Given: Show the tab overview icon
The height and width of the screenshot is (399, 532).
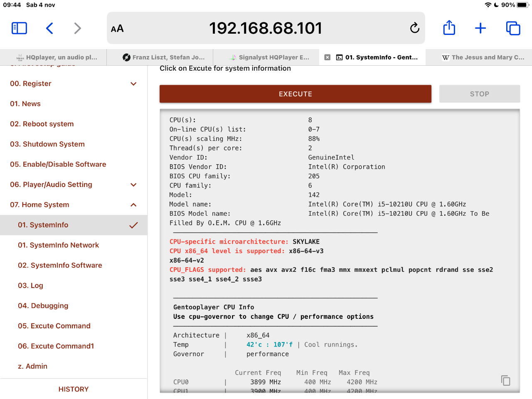Looking at the screenshot, I should tap(513, 28).
